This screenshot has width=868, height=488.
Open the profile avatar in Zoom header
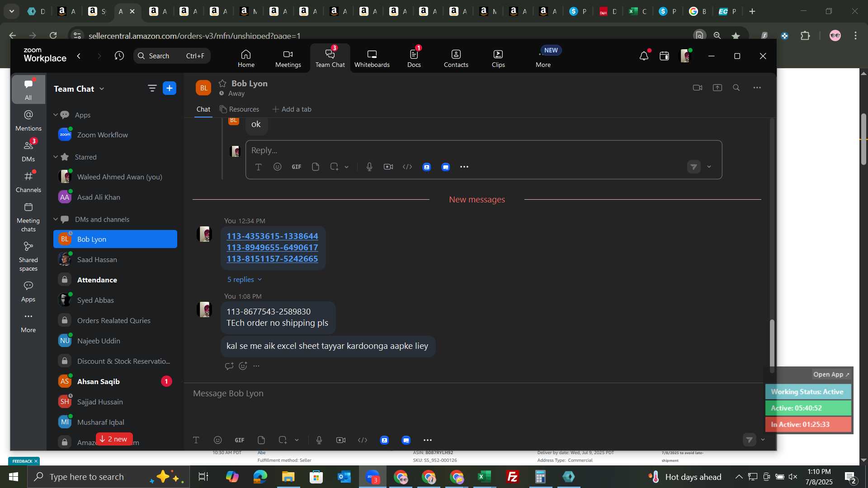685,56
